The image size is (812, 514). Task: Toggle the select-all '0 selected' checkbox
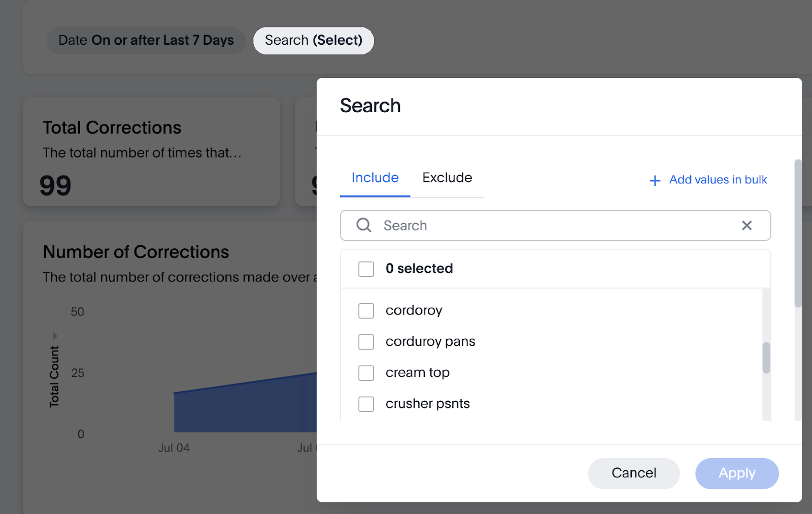pos(366,269)
